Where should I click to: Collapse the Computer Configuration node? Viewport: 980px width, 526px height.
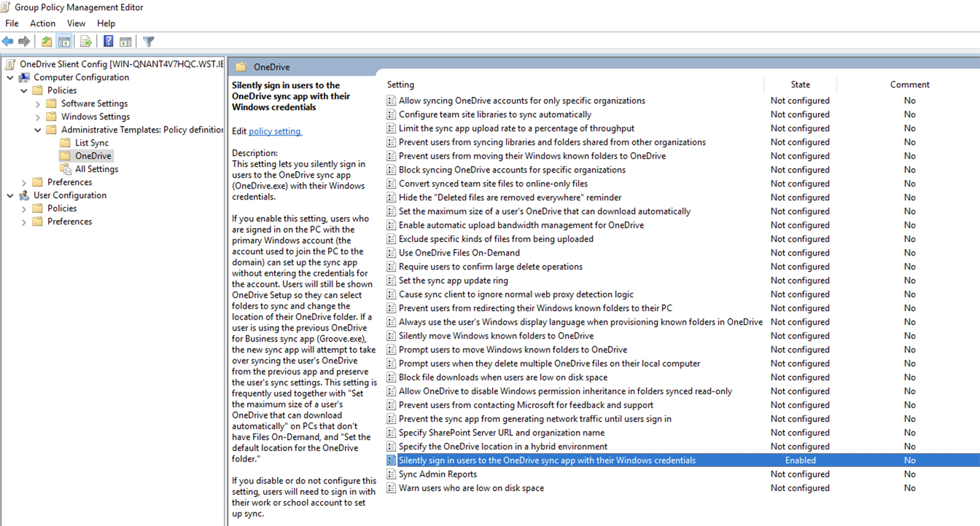pos(9,77)
